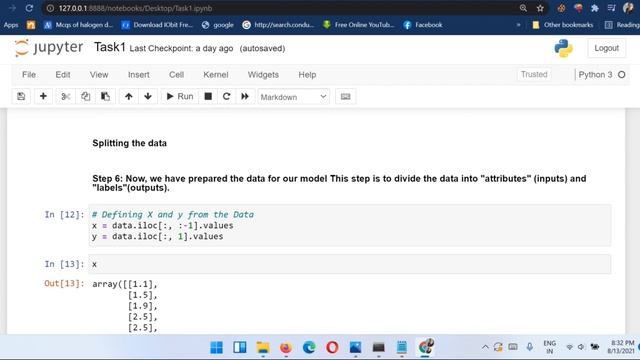The height and width of the screenshot is (360, 640).
Task: Open the Other bookmarks folder
Action: pyautogui.click(x=562, y=25)
